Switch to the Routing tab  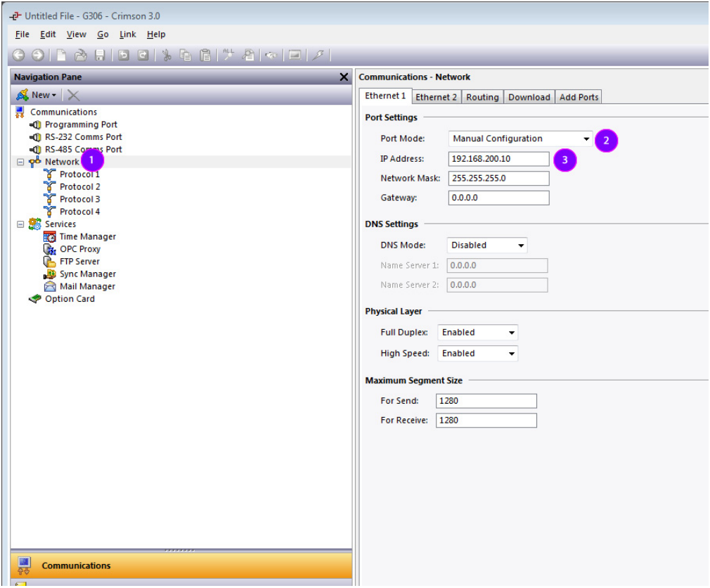(482, 97)
